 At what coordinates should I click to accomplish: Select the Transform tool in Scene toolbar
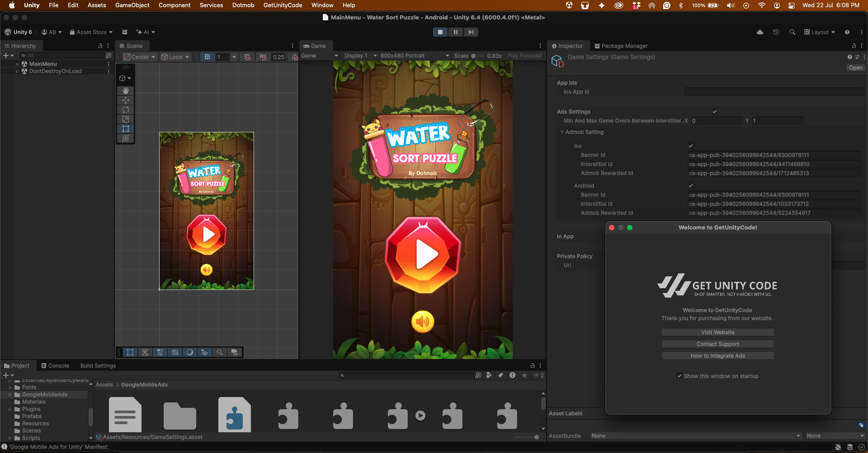click(126, 138)
